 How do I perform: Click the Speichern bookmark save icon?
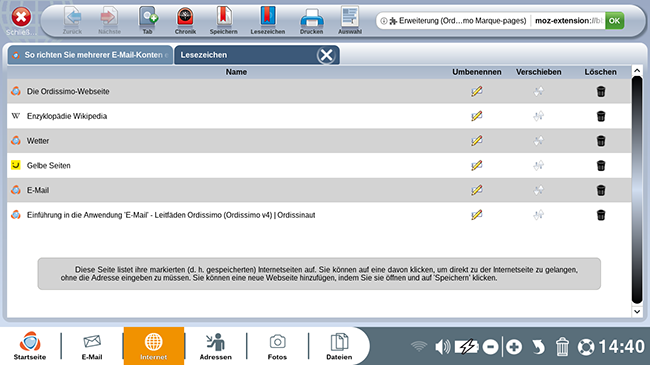[223, 20]
